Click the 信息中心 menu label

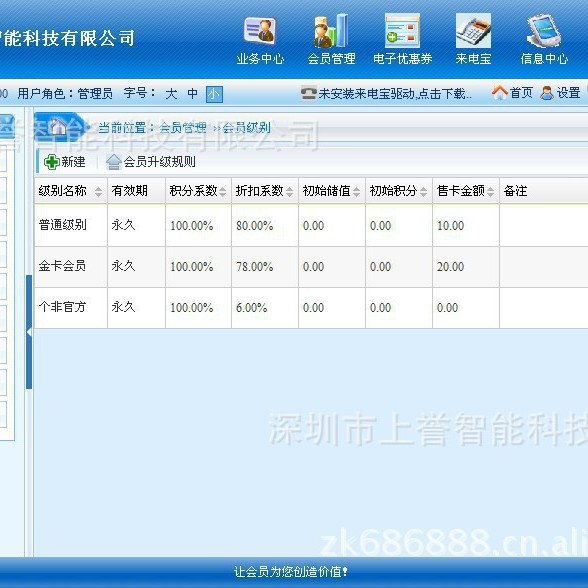(544, 59)
